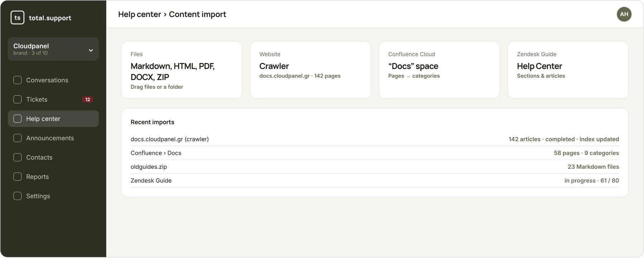Click the Zendesk Guide recent import row
This screenshot has width=644, height=258.
point(375,181)
